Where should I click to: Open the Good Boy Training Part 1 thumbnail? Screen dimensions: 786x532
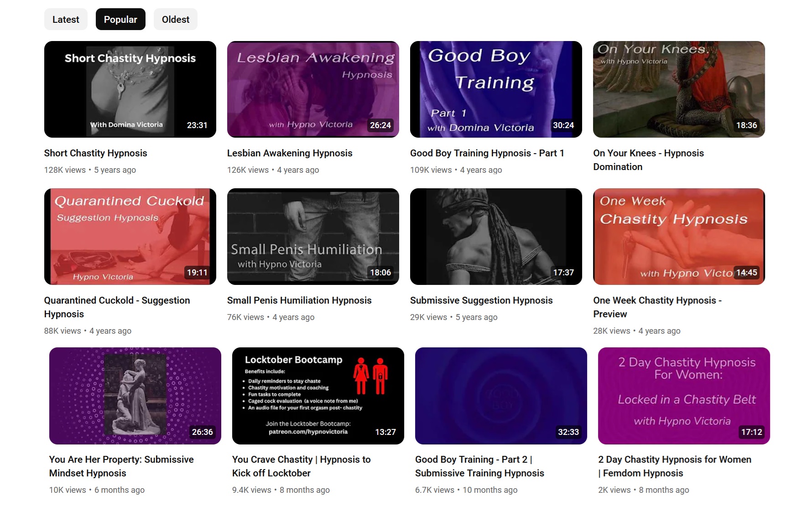[496, 89]
